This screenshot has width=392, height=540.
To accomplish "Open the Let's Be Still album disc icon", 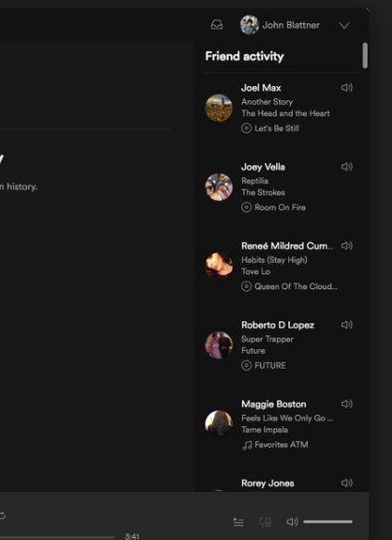I will click(x=246, y=129).
